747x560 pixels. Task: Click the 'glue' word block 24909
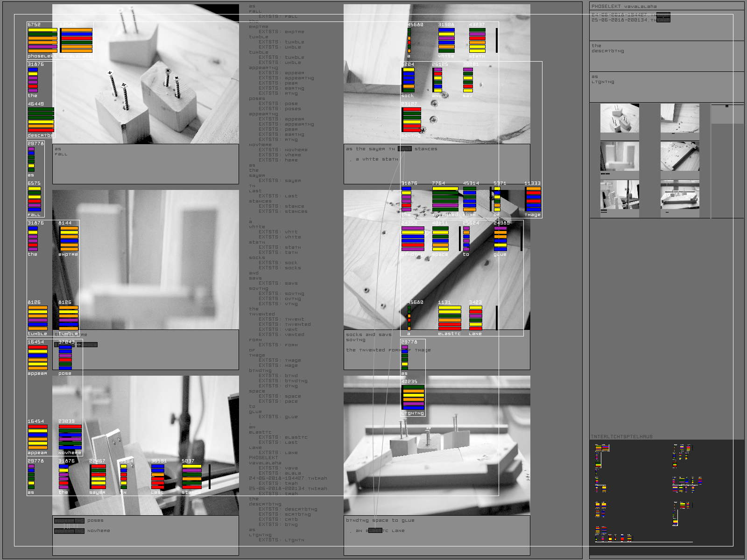500,238
